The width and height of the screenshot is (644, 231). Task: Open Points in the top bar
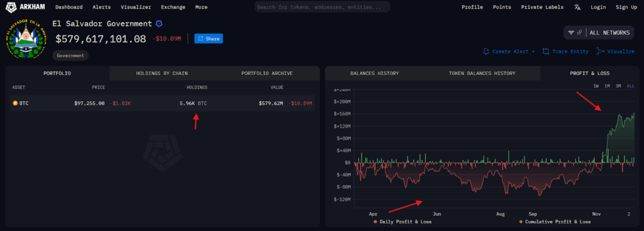502,8
